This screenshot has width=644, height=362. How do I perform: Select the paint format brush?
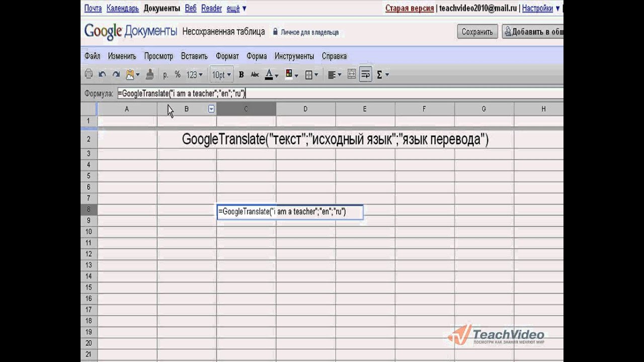click(x=149, y=74)
